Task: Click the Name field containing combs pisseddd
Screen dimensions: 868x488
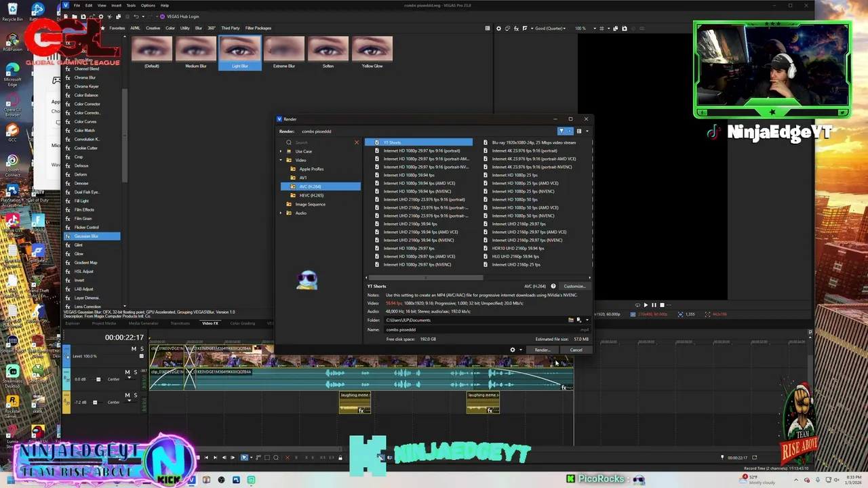Action: point(477,329)
